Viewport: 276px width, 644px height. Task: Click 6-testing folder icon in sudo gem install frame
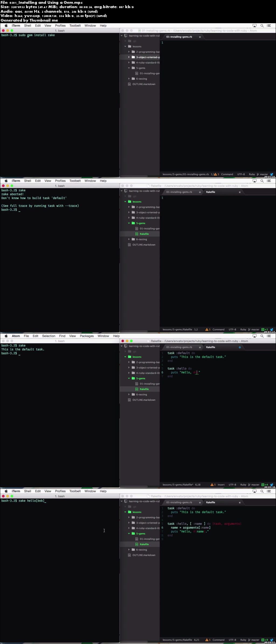click(133, 79)
